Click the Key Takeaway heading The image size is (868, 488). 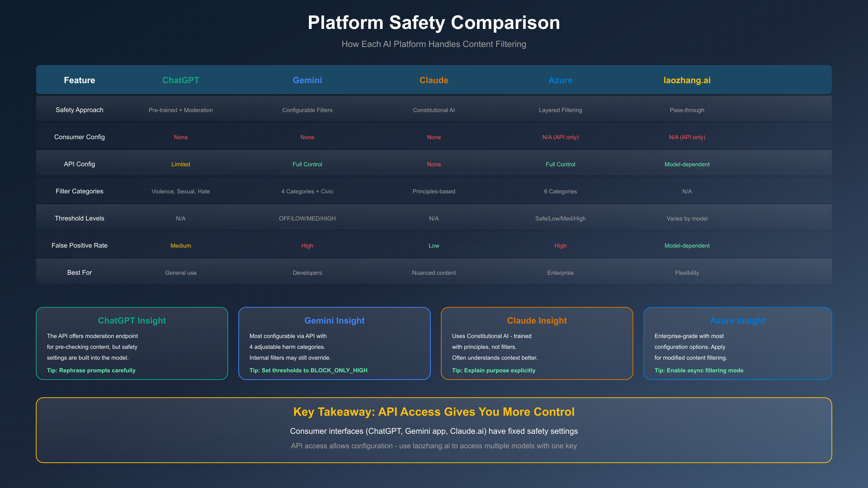click(434, 412)
